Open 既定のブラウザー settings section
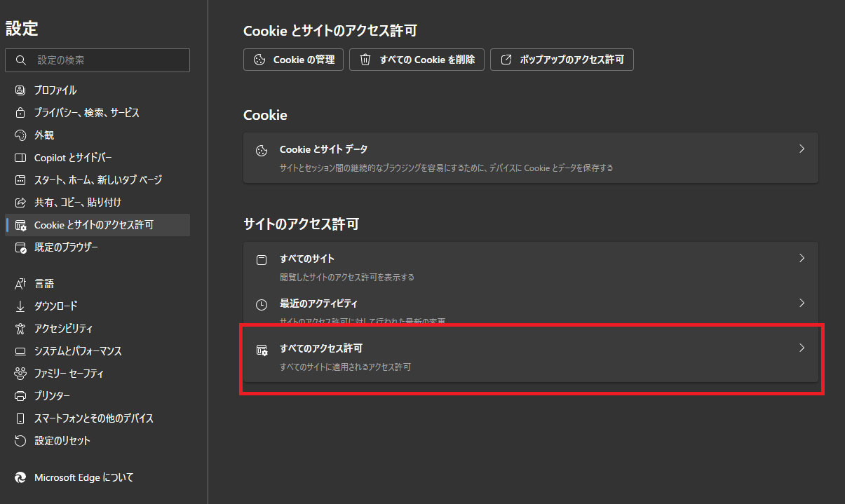The image size is (845, 504). [x=66, y=247]
